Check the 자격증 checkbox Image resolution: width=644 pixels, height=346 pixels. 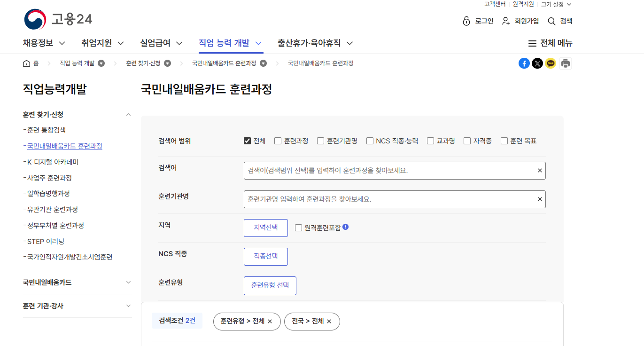pos(467,141)
